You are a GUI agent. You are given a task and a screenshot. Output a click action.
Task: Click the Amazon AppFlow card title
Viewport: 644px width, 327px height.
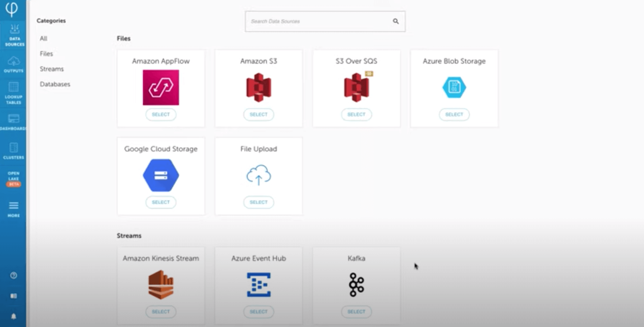[x=161, y=61]
